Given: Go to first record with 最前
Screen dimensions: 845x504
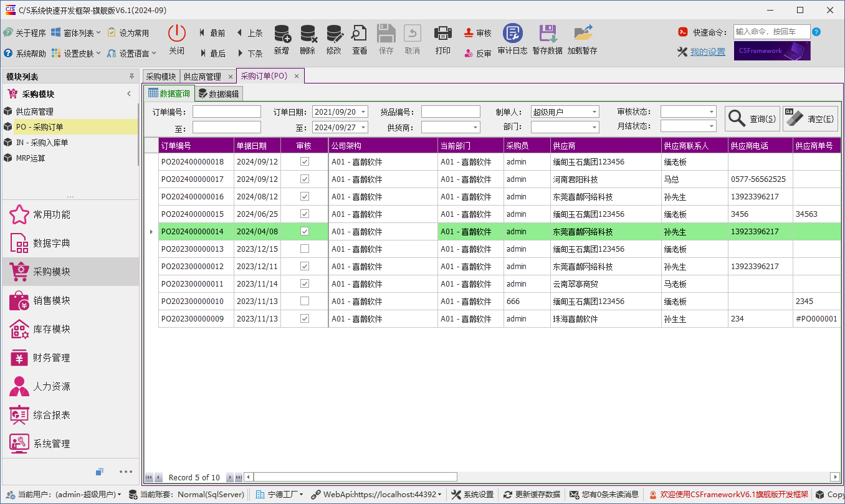Looking at the screenshot, I should 212,33.
